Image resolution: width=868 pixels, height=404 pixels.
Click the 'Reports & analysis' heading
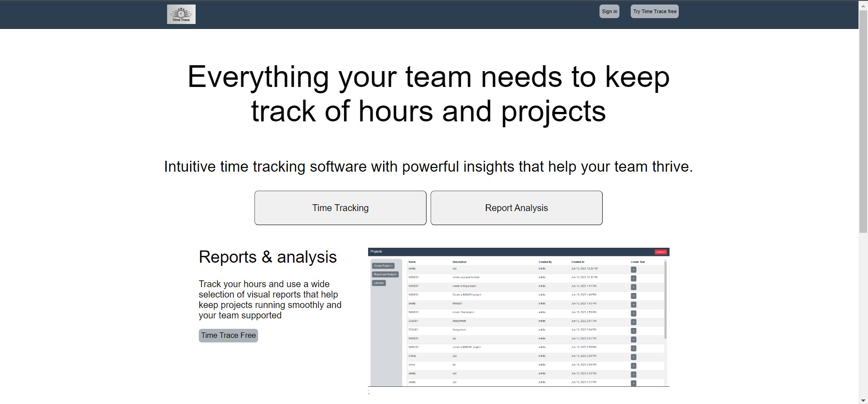coord(268,257)
